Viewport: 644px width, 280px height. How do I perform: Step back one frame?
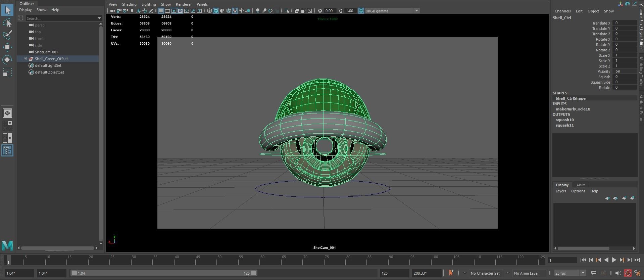pyautogui.click(x=591, y=260)
